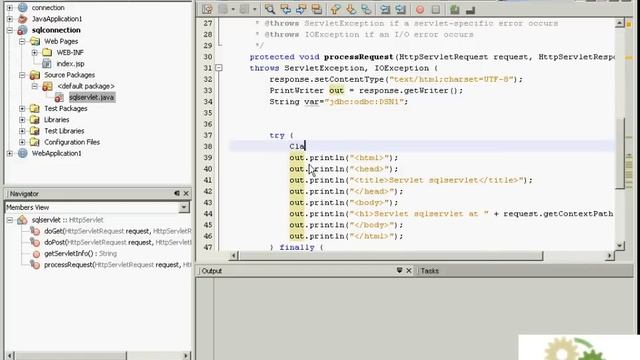Collapse the default package node
The width and height of the screenshot is (640, 360).
(x=35, y=86)
